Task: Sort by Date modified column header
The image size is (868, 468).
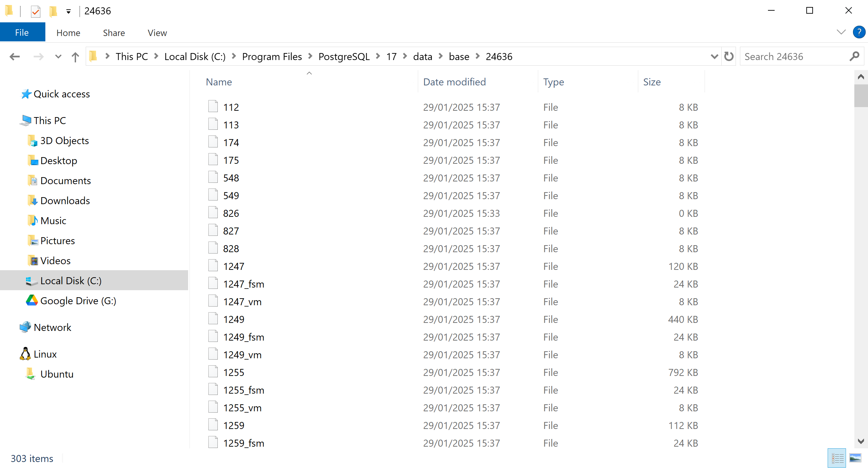Action: (x=454, y=82)
